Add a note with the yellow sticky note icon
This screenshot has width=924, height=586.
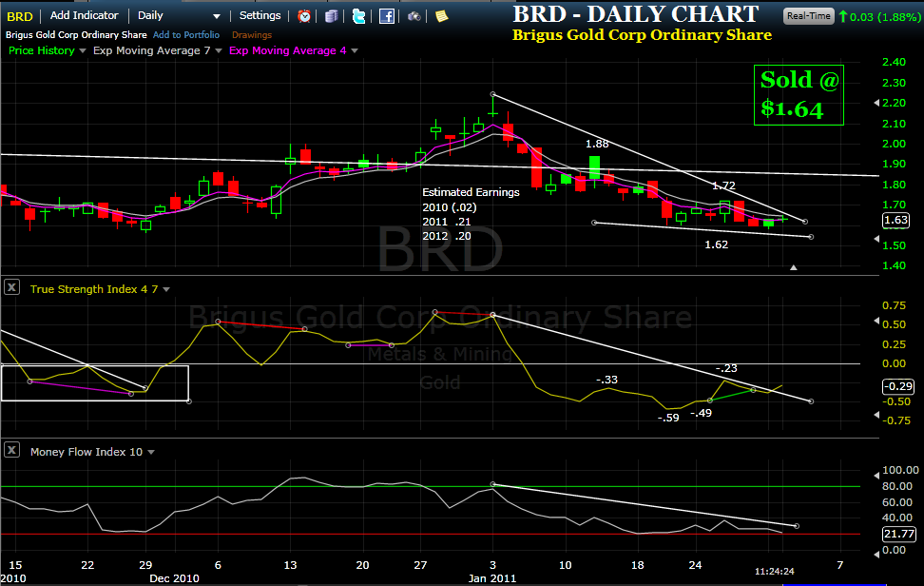(441, 16)
